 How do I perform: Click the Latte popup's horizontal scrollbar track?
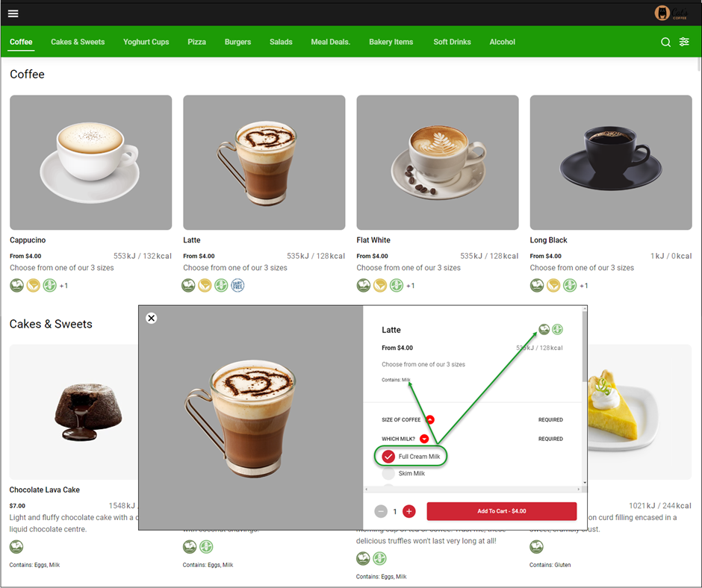pos(472,489)
